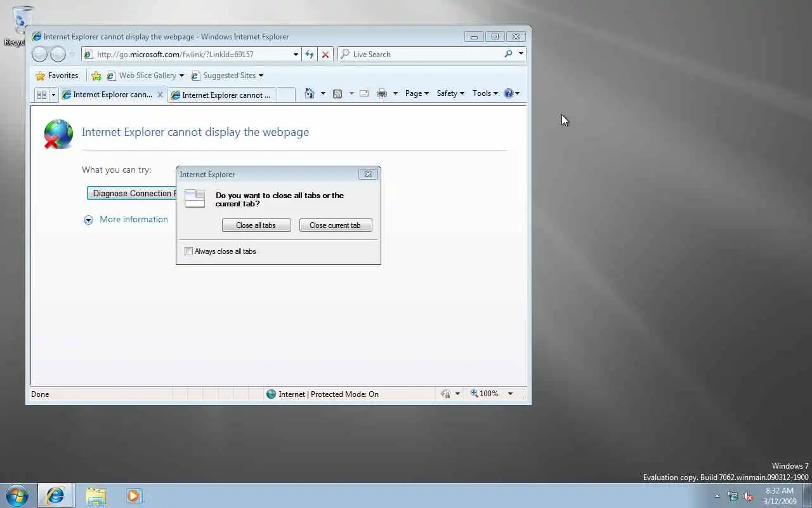Expand More information section arrow
This screenshot has height=508, width=812.
point(88,220)
